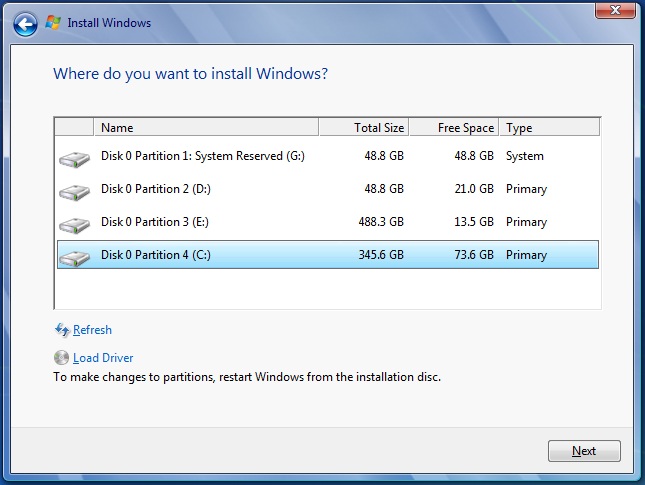
Task: Click the drive icon for System Reserved partition
Action: 73,158
